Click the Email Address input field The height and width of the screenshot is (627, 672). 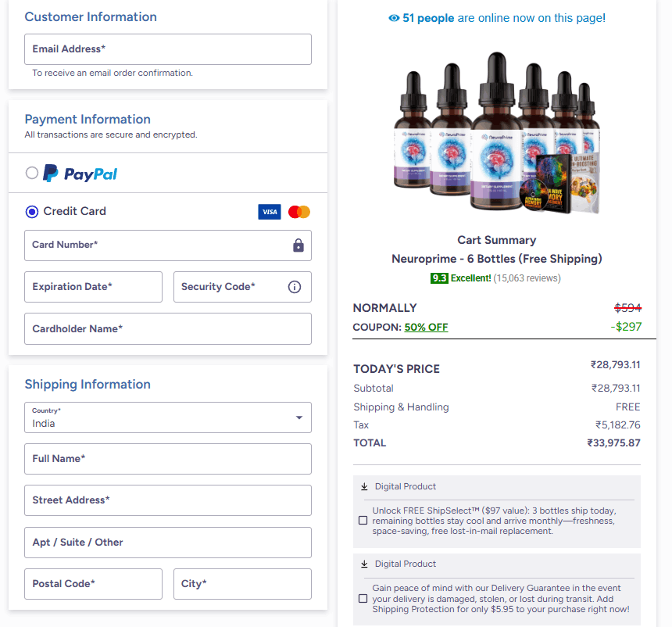coord(167,49)
